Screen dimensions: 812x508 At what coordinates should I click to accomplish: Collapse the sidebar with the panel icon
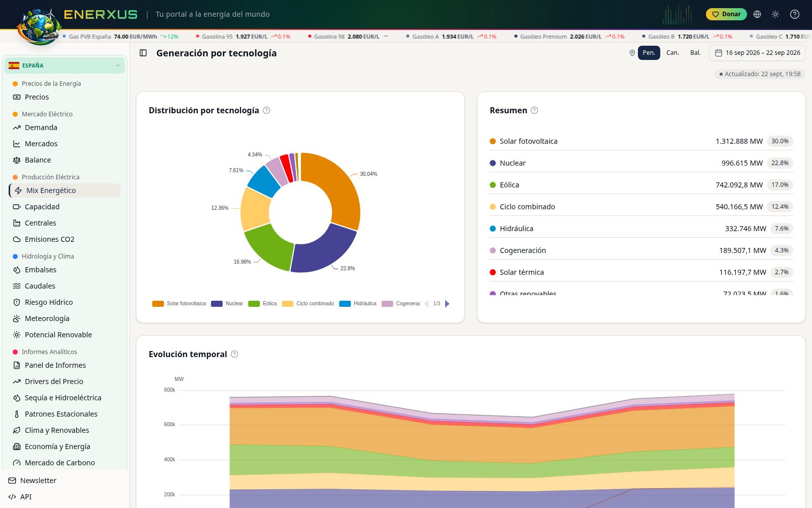(143, 53)
